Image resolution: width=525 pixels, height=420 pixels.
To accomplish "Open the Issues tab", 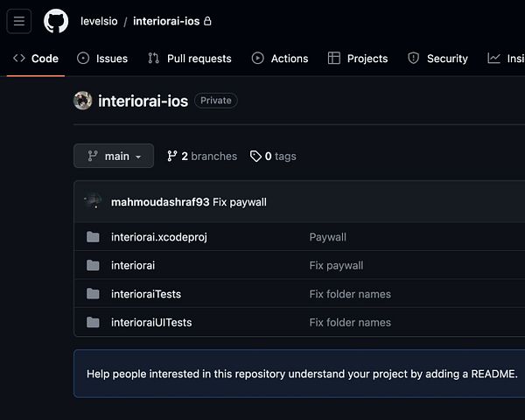I will click(102, 59).
